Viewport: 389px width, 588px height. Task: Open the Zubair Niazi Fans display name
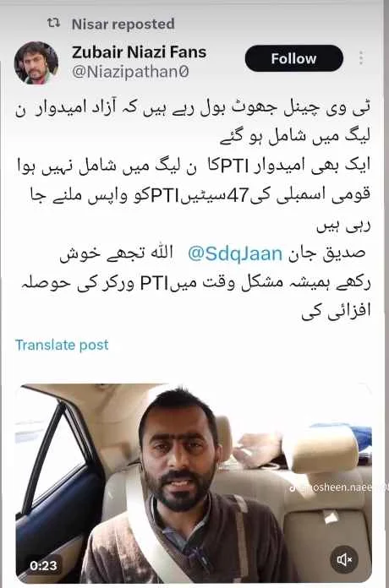[139, 52]
